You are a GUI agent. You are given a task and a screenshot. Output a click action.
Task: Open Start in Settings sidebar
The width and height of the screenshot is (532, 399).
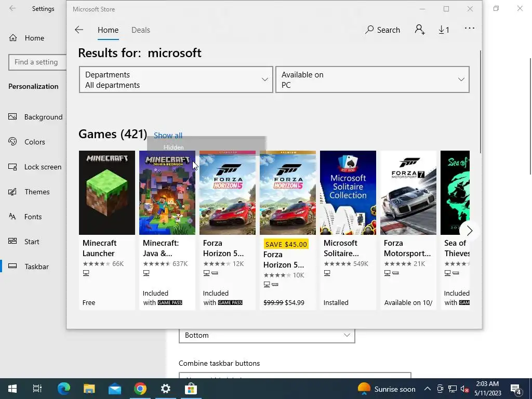pyautogui.click(x=23, y=242)
